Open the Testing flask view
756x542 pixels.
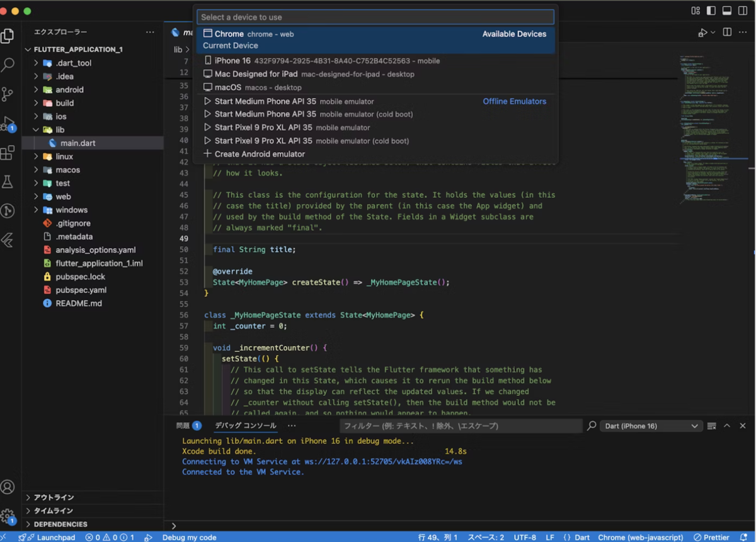pyautogui.click(x=8, y=182)
